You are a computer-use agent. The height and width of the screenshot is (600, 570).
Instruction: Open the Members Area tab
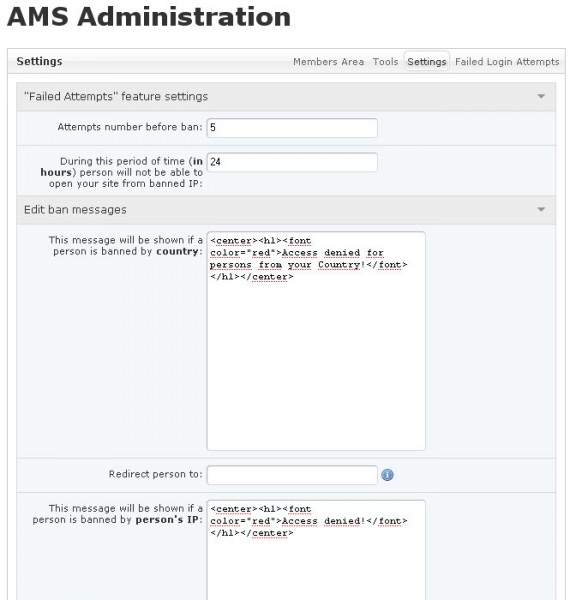[328, 62]
